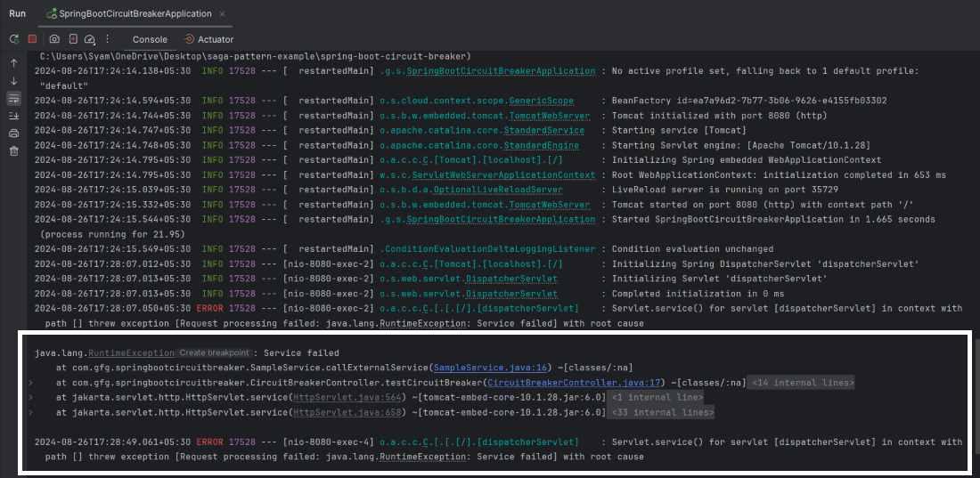This screenshot has width=980, height=478.
Task: Click the '"default"' profile text line
Action: click(63, 85)
